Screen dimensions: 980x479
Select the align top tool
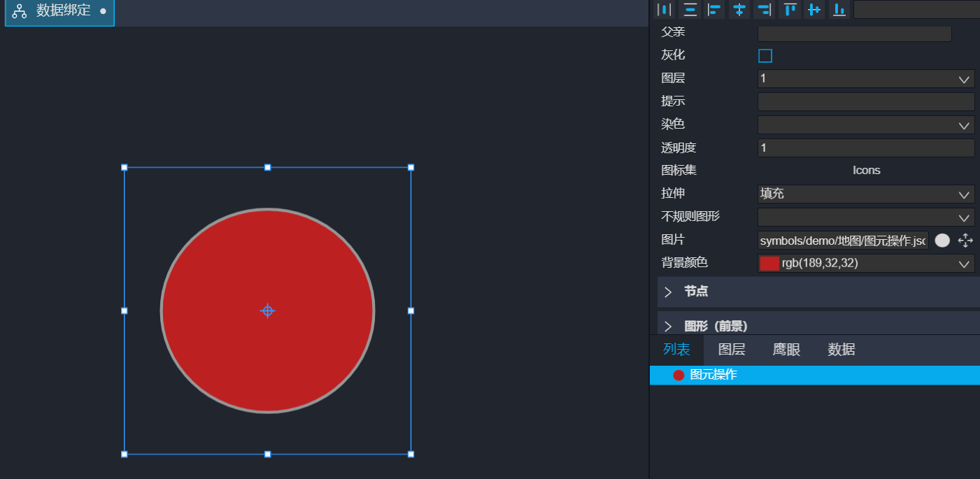[x=789, y=9]
